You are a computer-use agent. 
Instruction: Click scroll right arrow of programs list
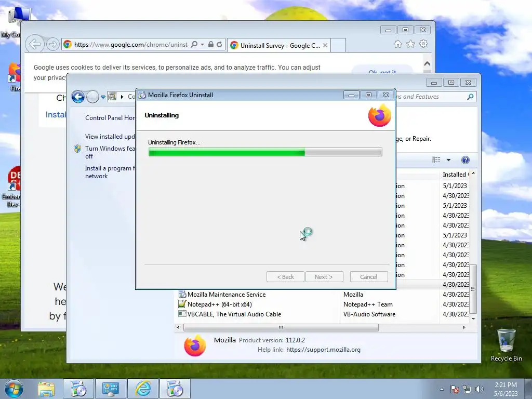pyautogui.click(x=464, y=327)
